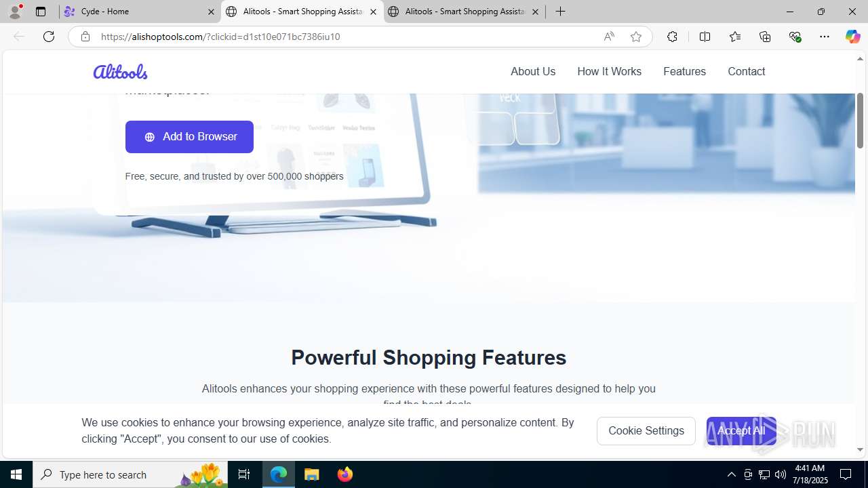Select the Powerful Shopping Features heading

click(429, 357)
